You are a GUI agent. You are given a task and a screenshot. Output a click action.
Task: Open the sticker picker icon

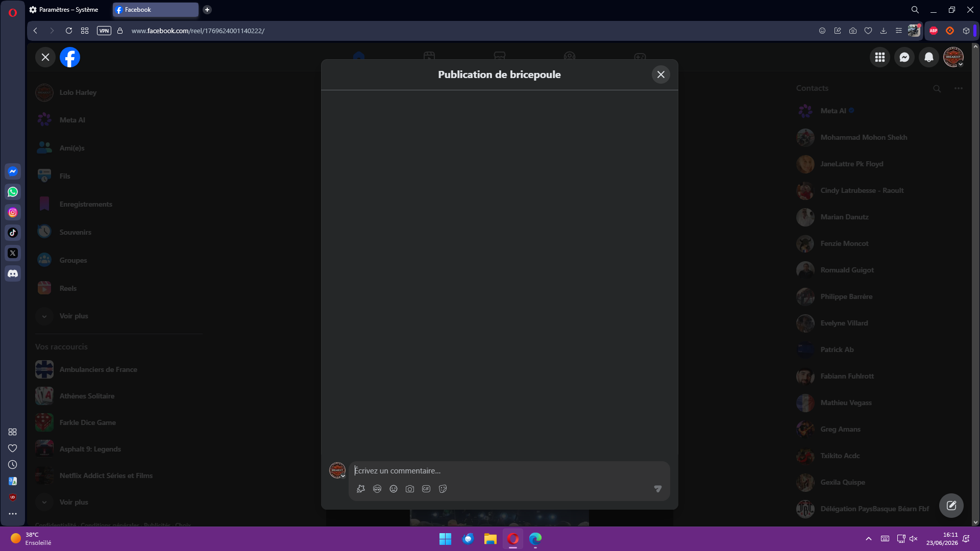coord(443,489)
